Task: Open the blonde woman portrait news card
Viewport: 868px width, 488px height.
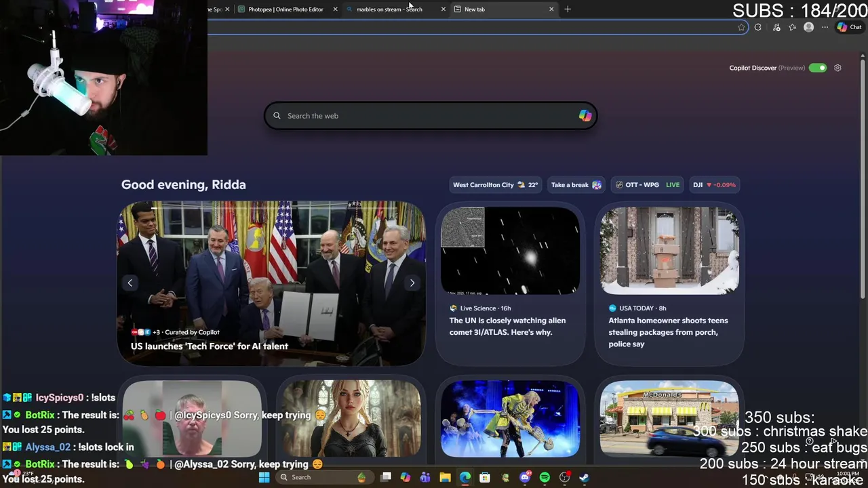Action: click(x=351, y=419)
